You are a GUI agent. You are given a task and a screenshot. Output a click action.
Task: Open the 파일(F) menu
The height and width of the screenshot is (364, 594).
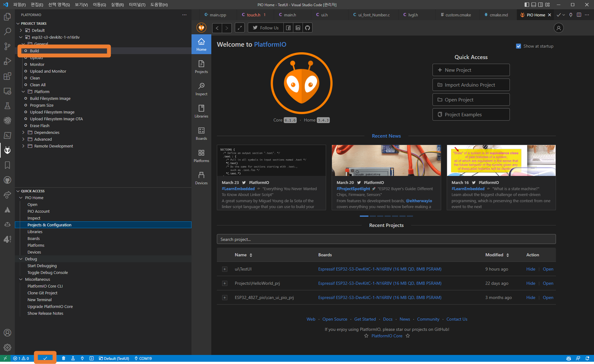(19, 5)
